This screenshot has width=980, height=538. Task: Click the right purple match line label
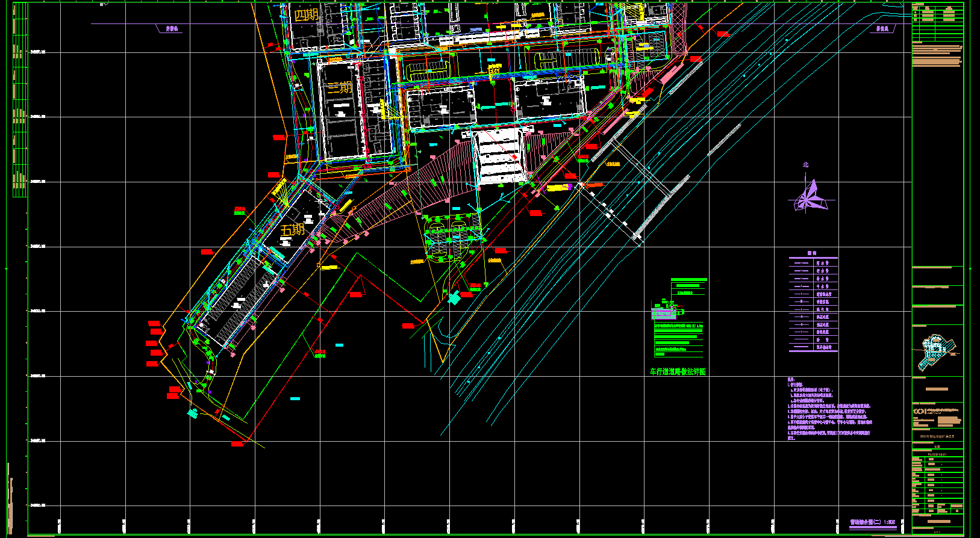(882, 29)
